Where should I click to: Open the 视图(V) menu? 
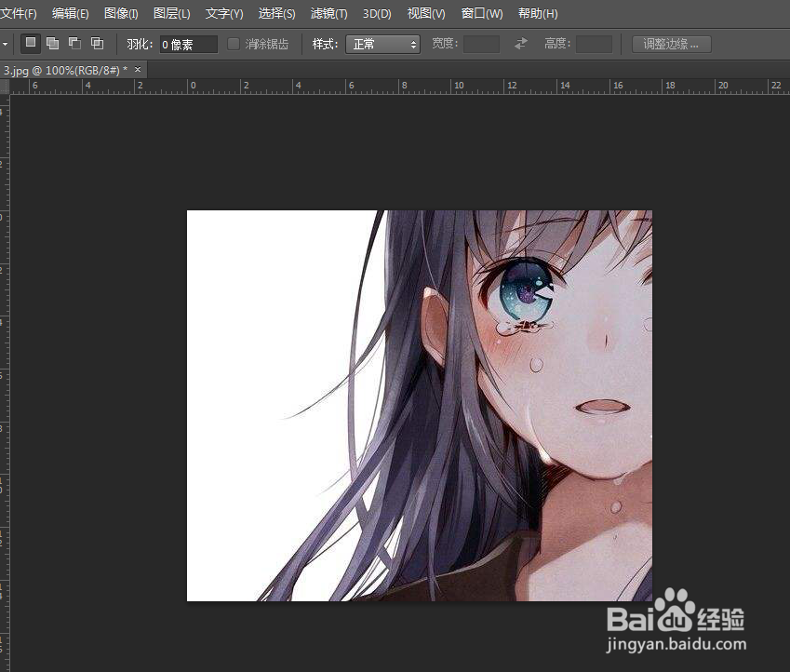pos(426,14)
